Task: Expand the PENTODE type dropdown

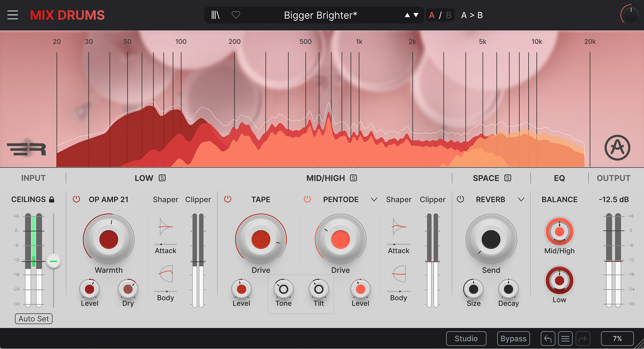Action: [x=374, y=199]
